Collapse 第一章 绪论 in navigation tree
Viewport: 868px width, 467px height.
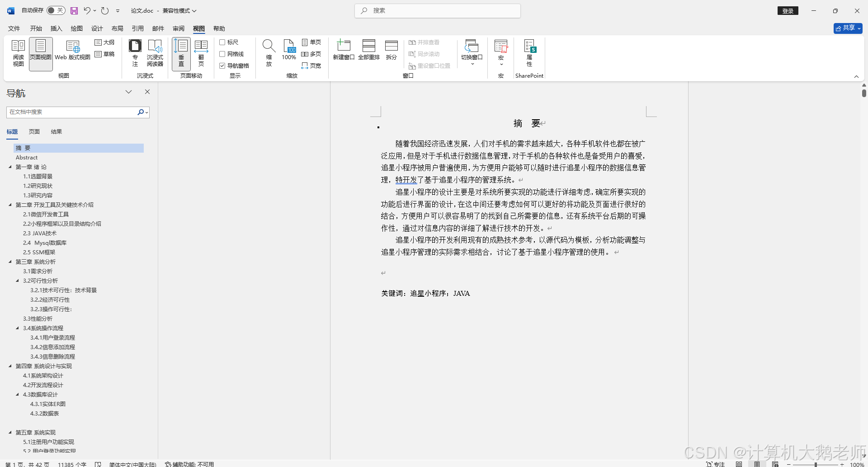pos(10,167)
